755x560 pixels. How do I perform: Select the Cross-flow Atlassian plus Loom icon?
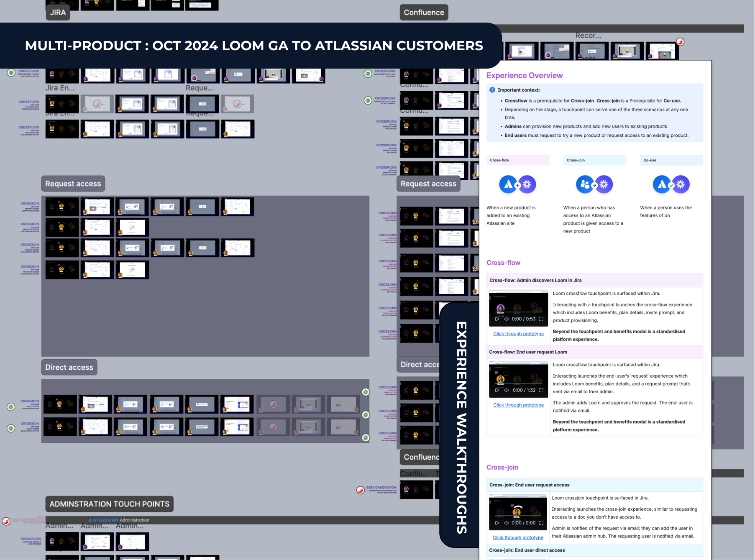pos(517,184)
